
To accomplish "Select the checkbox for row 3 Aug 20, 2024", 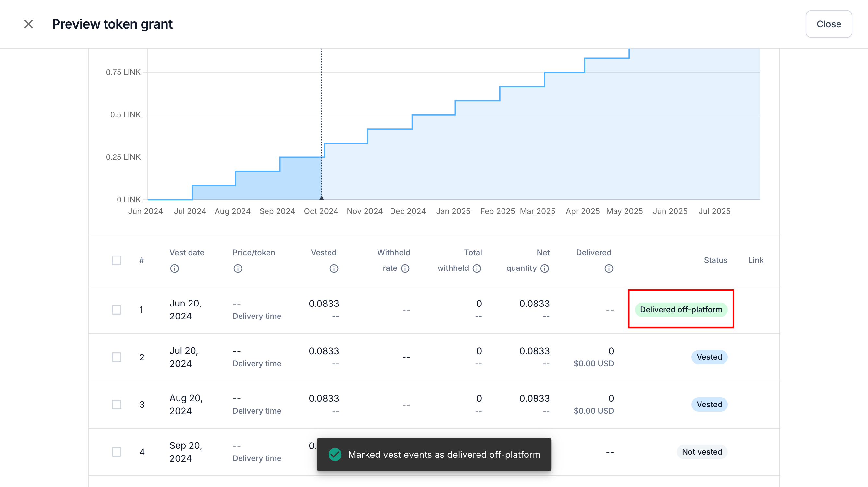I will (117, 405).
